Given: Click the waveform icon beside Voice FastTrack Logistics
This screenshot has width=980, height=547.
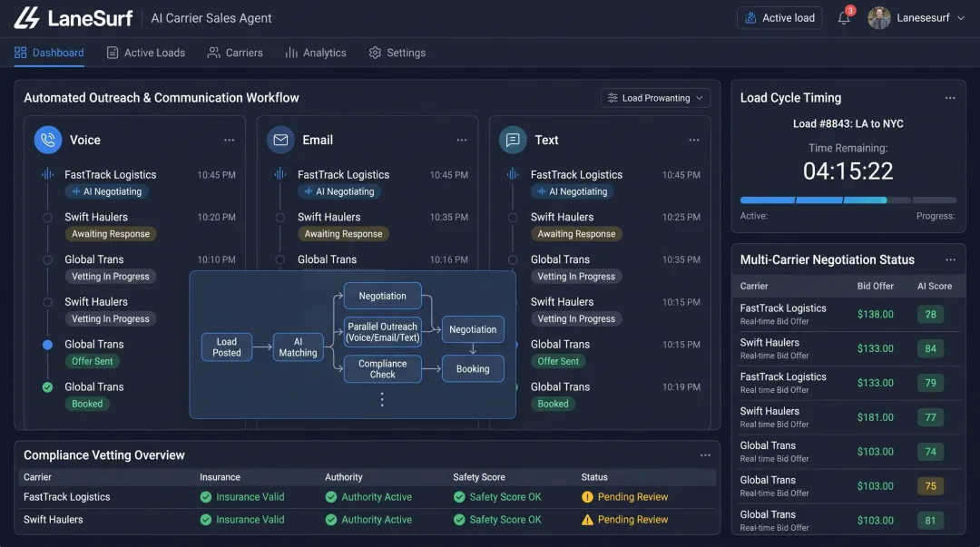Looking at the screenshot, I should (x=47, y=174).
